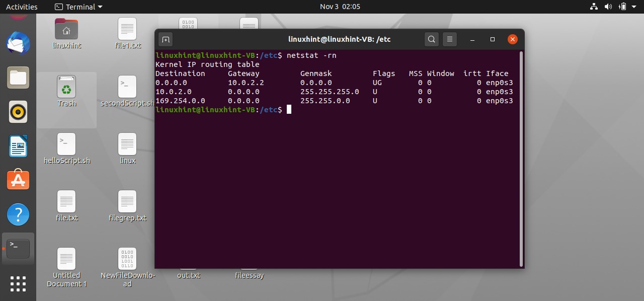The image size is (644, 301).
Task: Select secondScript.sh on the desktop
Action: [127, 92]
